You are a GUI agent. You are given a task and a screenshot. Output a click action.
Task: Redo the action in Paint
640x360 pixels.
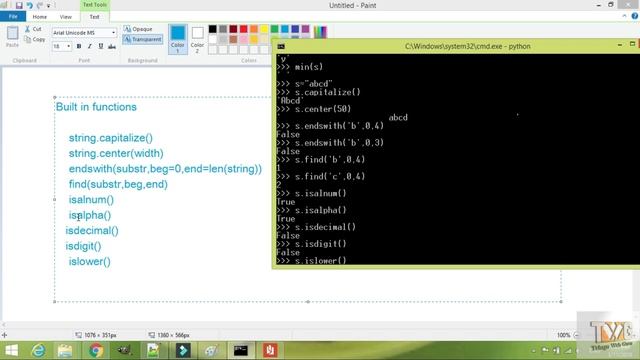click(40, 5)
